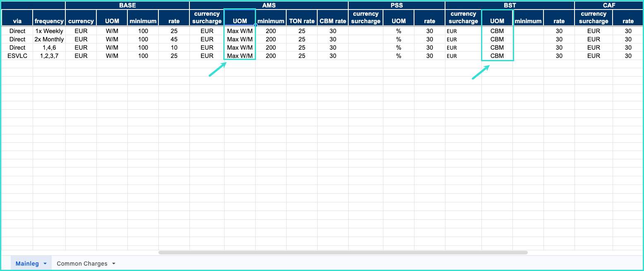Select the Mainleg sheet tab
This screenshot has height=271, width=644.
point(27,264)
